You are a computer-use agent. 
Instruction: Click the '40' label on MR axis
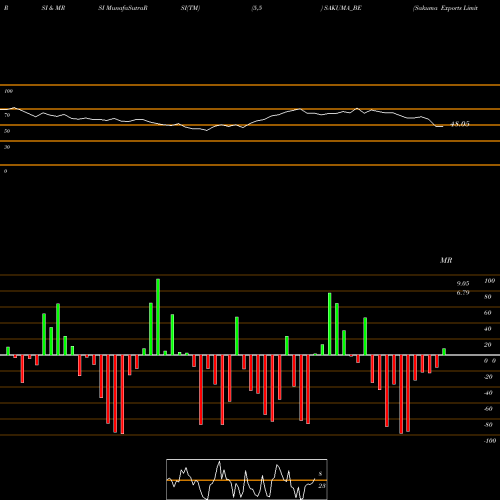(488, 329)
